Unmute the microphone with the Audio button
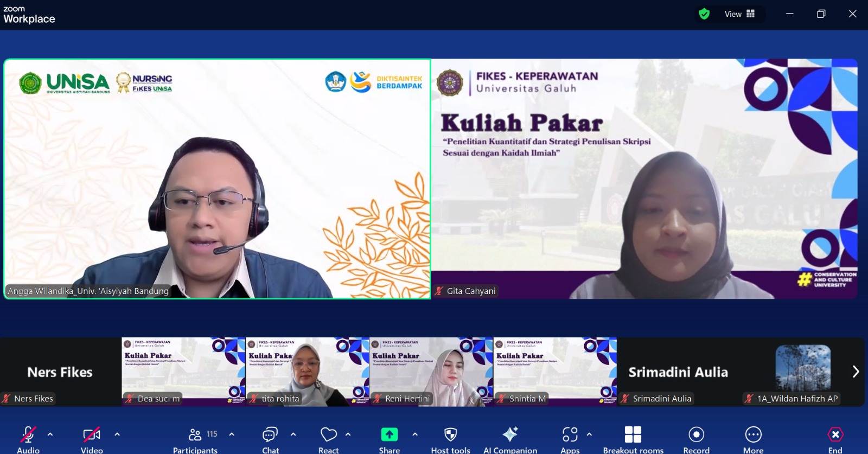The width and height of the screenshot is (868, 454). coord(28,436)
